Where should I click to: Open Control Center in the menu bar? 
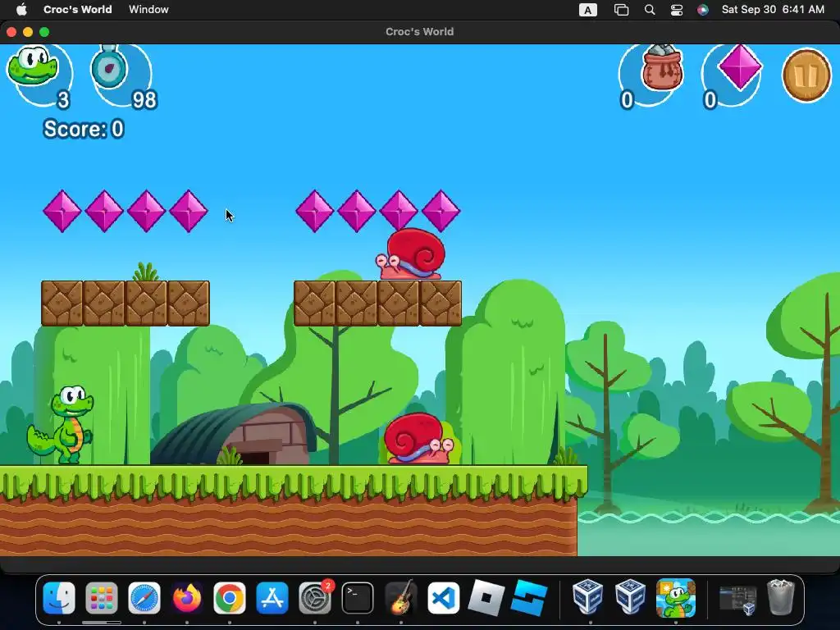[x=677, y=10]
